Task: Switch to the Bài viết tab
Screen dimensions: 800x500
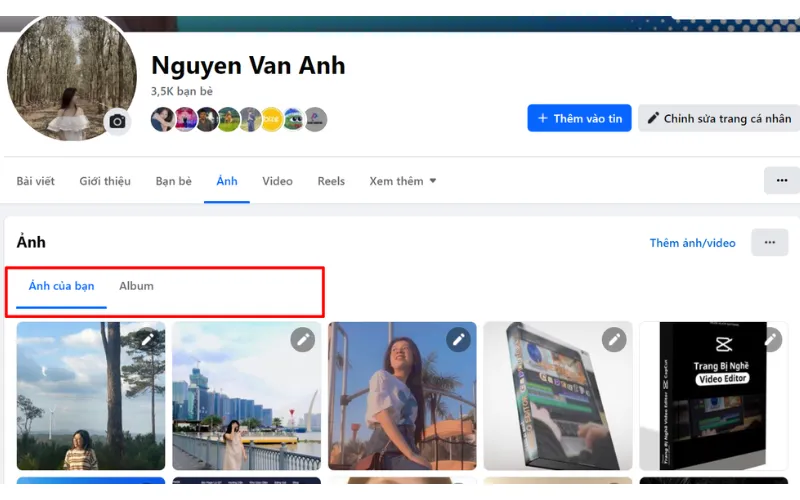Action: tap(35, 181)
